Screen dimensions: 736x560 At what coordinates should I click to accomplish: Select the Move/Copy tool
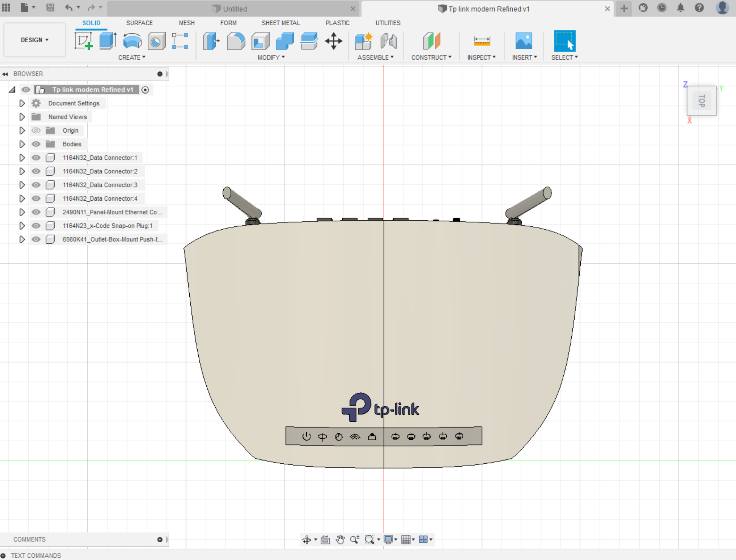coord(334,41)
